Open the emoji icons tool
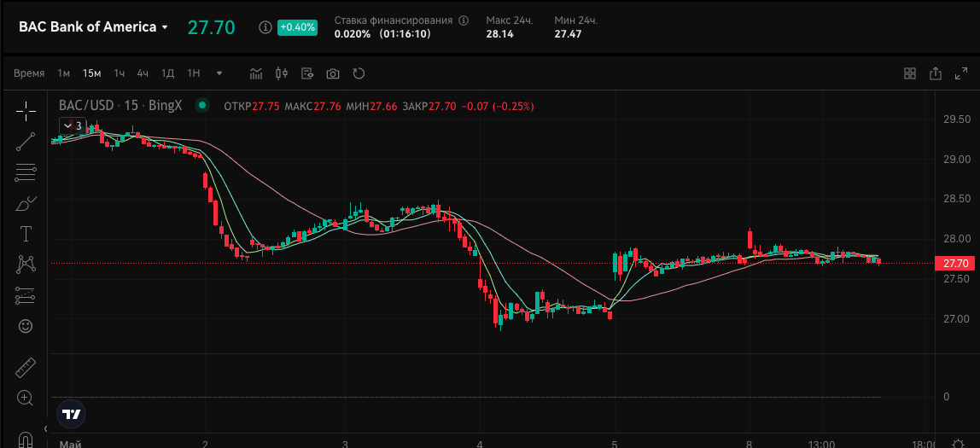The image size is (980, 448). 26,326
